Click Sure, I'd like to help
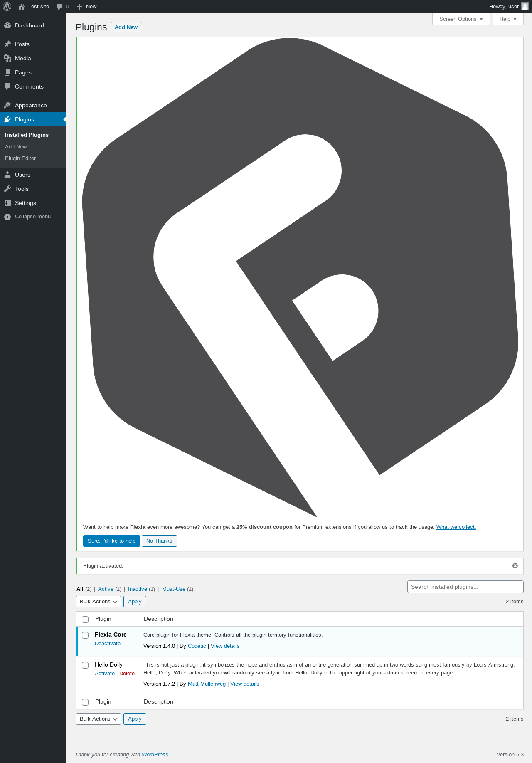 [x=111, y=541]
